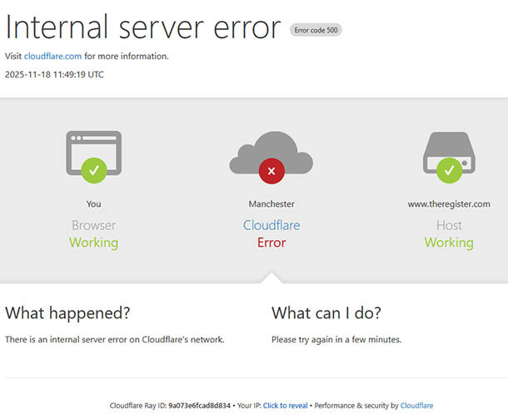Click the 'You' label
The width and height of the screenshot is (508, 420).
pos(93,204)
